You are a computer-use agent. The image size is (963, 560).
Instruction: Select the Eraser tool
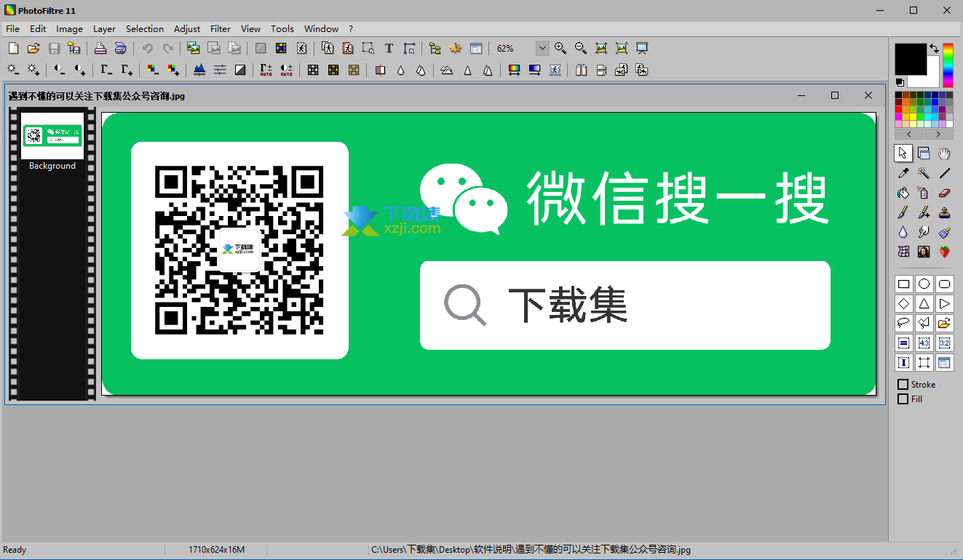(945, 193)
